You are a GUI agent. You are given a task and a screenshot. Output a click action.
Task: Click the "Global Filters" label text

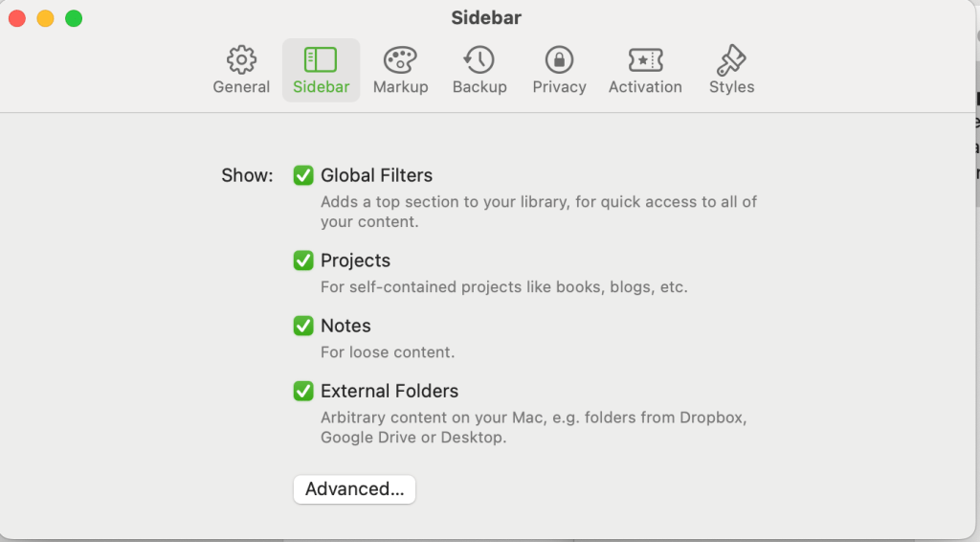coord(376,175)
